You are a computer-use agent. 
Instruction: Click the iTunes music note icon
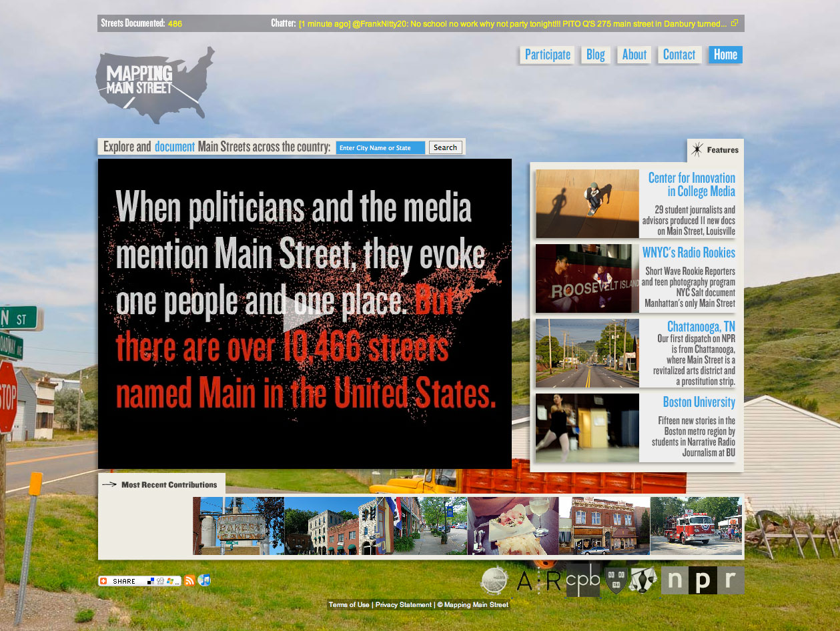coord(204,580)
